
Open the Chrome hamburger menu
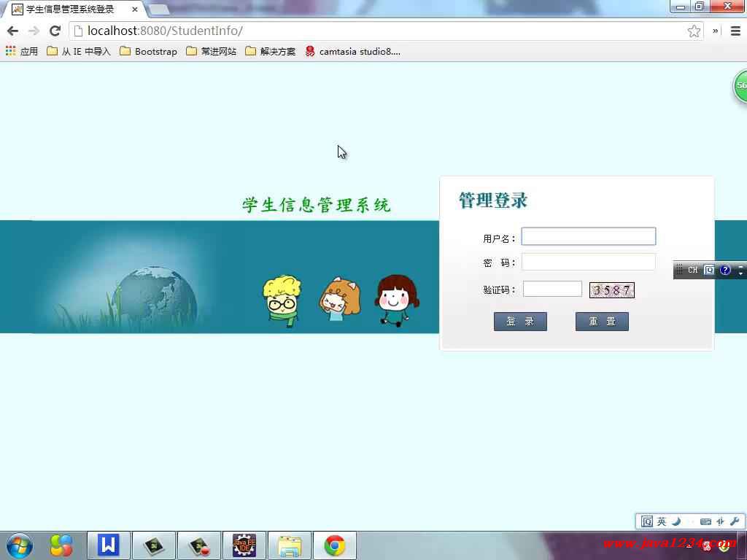pos(735,31)
